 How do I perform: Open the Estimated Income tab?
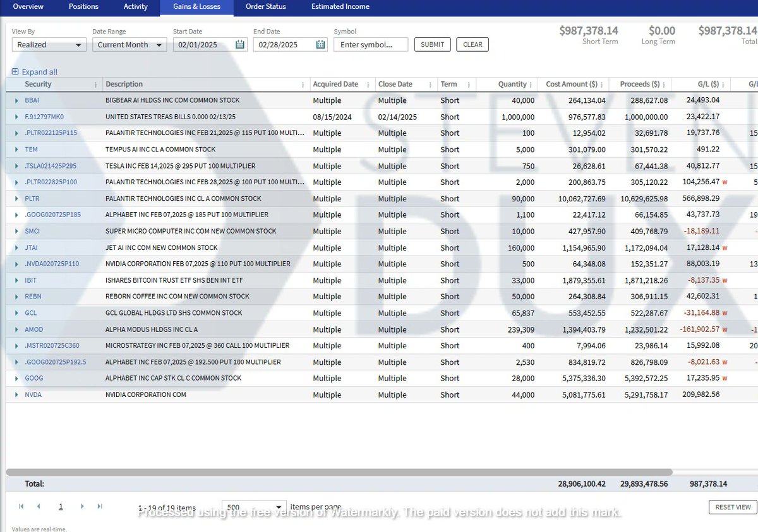(340, 7)
